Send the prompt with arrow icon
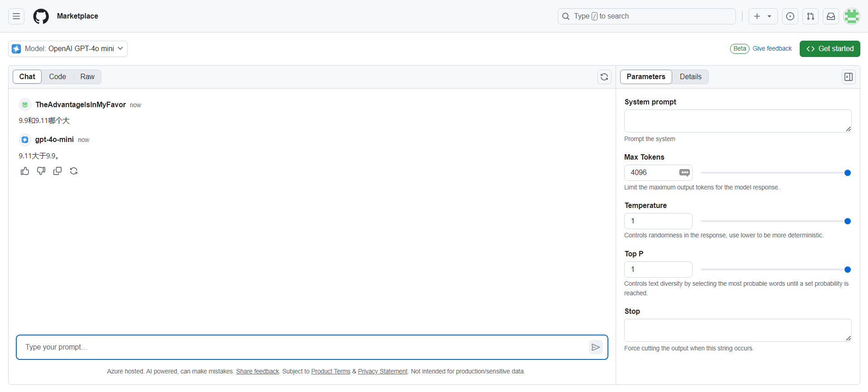 click(x=596, y=347)
